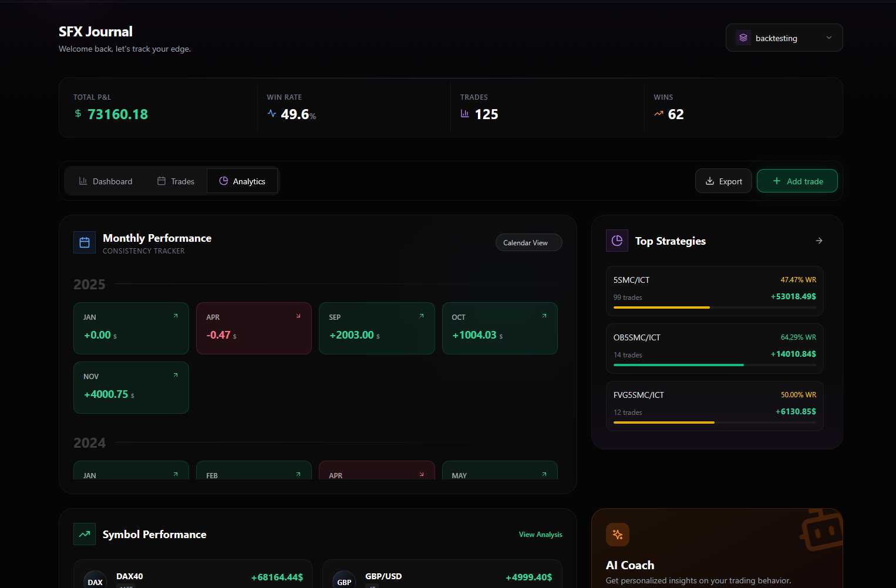The height and width of the screenshot is (588, 896).
Task: Click the robot illustration in the AI Coach panel
Action: (x=822, y=530)
